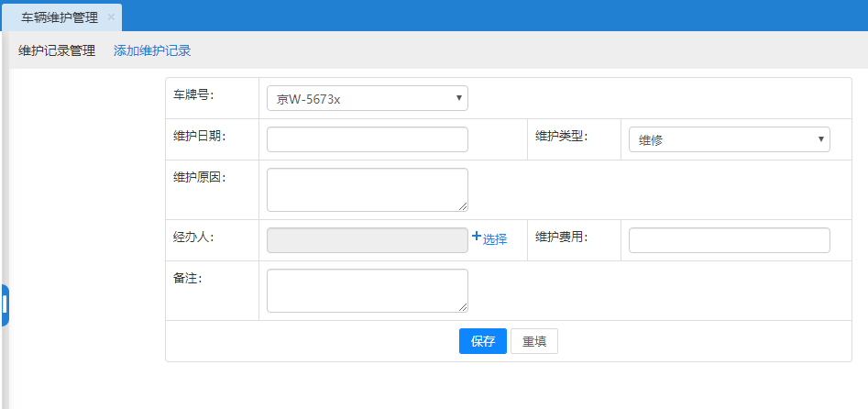The height and width of the screenshot is (409, 868).
Task: Click the blue plus icon beside 经办人
Action: pos(476,237)
